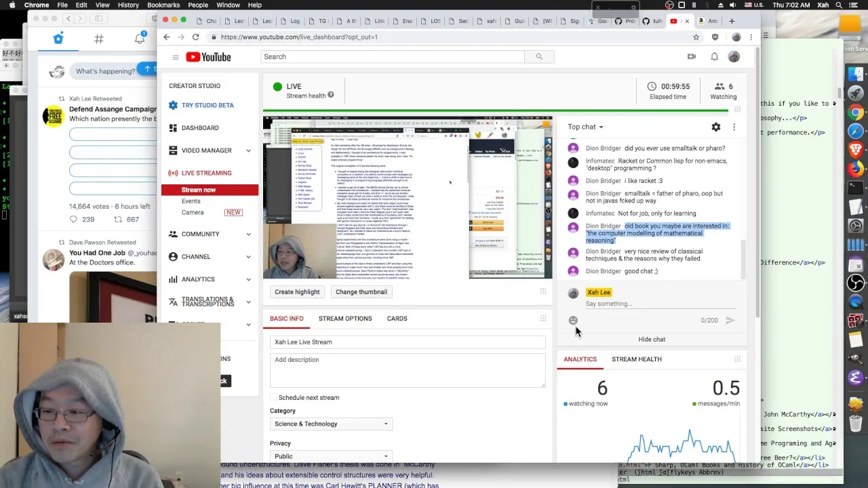Click the Create highlight button
The width and height of the screenshot is (868, 488).
click(x=297, y=292)
